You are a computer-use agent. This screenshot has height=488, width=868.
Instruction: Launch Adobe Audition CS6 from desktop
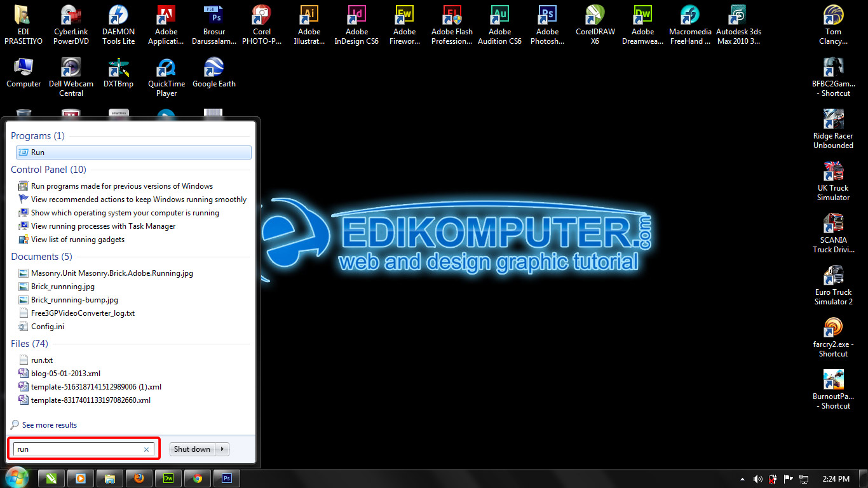500,25
